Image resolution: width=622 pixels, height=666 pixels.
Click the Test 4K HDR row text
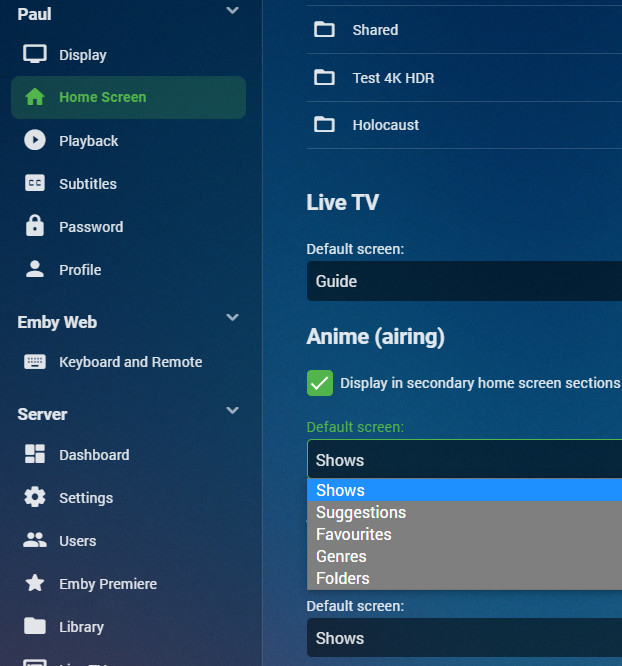393,78
